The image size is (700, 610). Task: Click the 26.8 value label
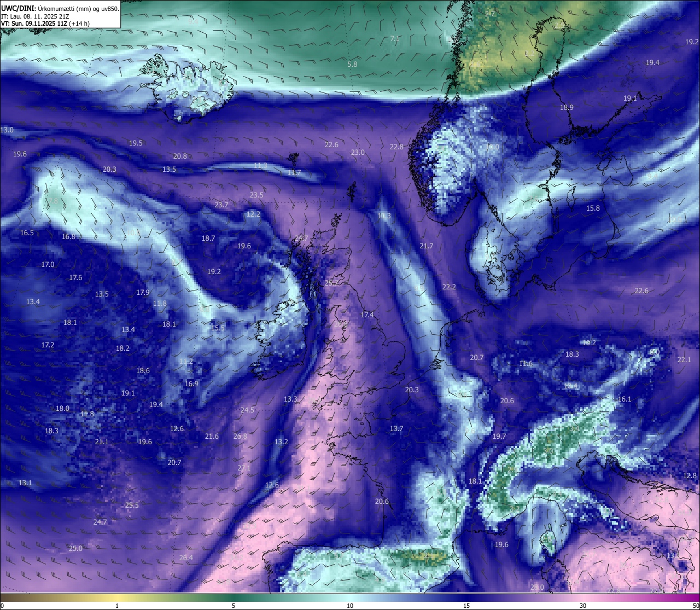240,436
